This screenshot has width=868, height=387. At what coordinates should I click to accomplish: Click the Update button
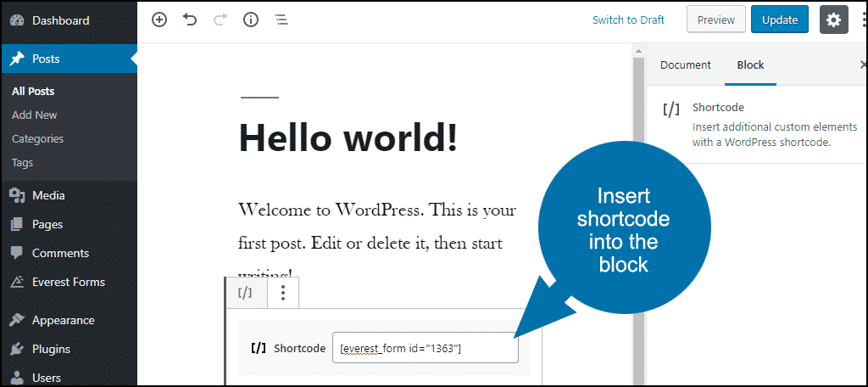pos(780,20)
